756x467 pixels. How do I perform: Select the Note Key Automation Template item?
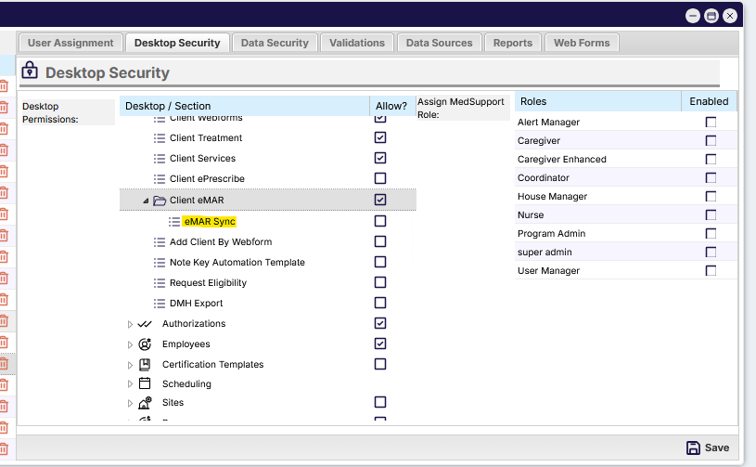pyautogui.click(x=237, y=263)
